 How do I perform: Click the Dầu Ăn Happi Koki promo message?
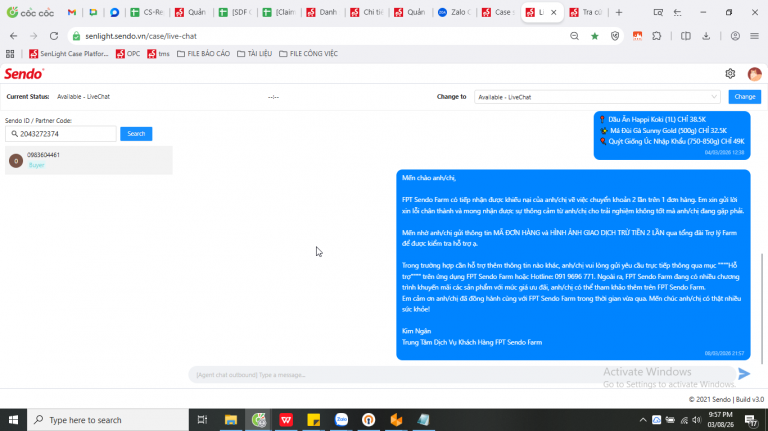672,136
